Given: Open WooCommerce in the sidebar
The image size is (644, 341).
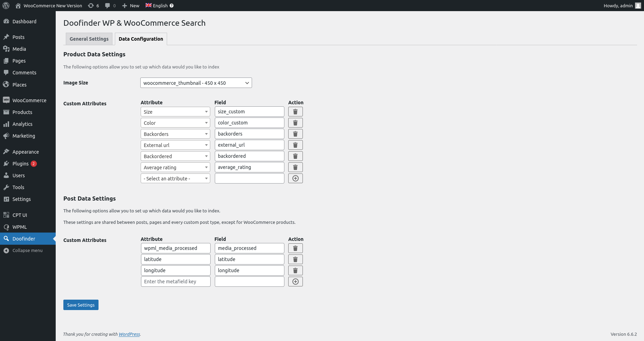Looking at the screenshot, I should coord(28,100).
